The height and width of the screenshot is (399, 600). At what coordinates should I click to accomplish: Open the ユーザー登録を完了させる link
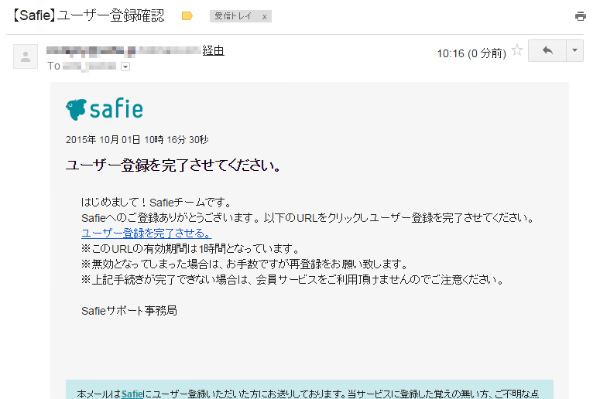click(x=146, y=233)
